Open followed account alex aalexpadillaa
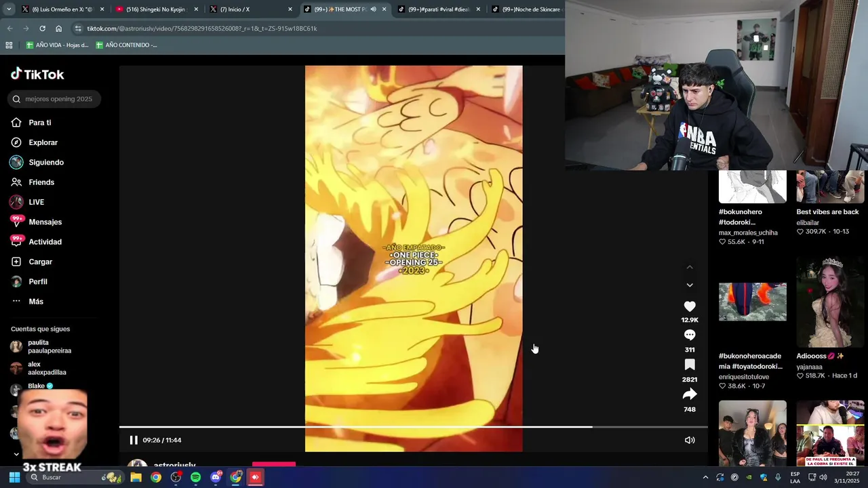This screenshot has width=868, height=488. [x=39, y=368]
